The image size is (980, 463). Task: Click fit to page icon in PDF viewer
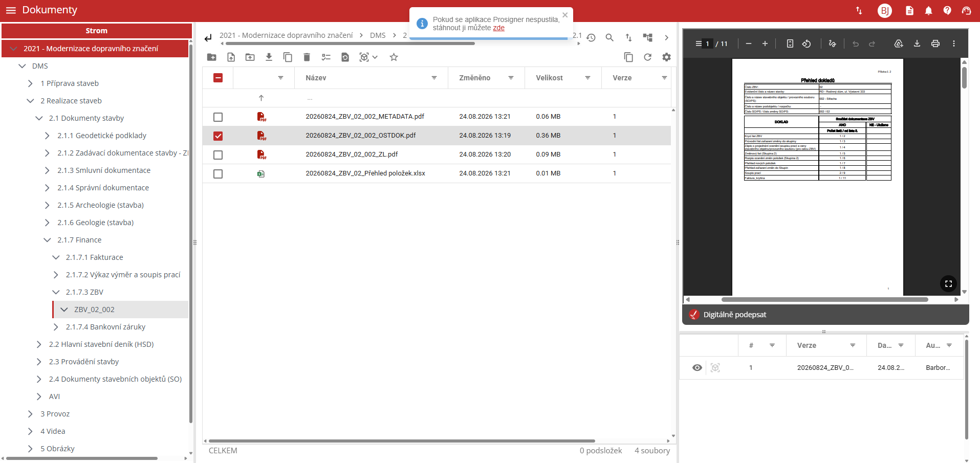pos(790,44)
